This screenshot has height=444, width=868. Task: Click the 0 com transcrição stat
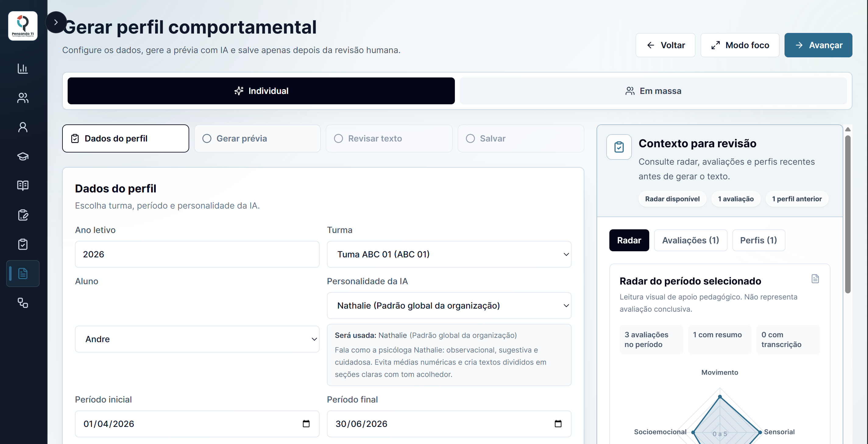[788, 339]
